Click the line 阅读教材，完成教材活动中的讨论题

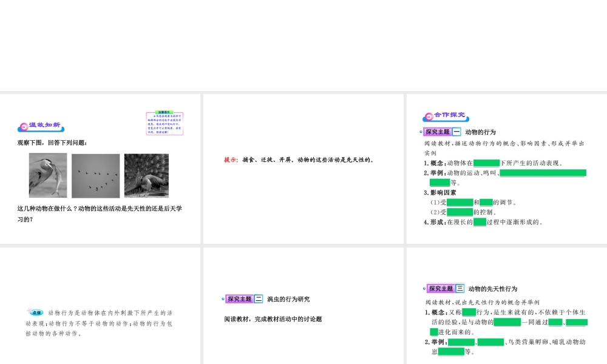tap(273, 319)
